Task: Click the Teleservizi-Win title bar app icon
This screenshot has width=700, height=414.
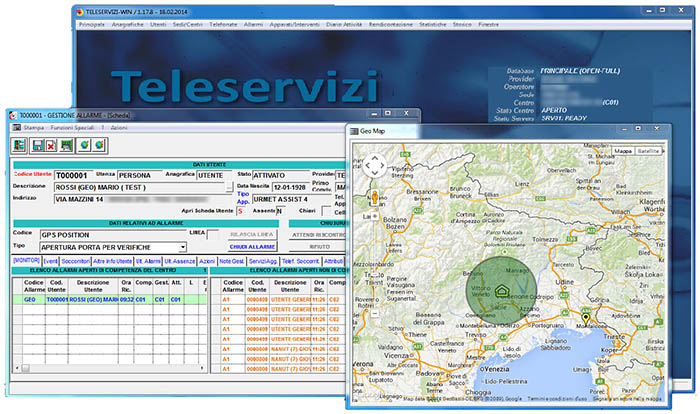Action: pos(79,12)
